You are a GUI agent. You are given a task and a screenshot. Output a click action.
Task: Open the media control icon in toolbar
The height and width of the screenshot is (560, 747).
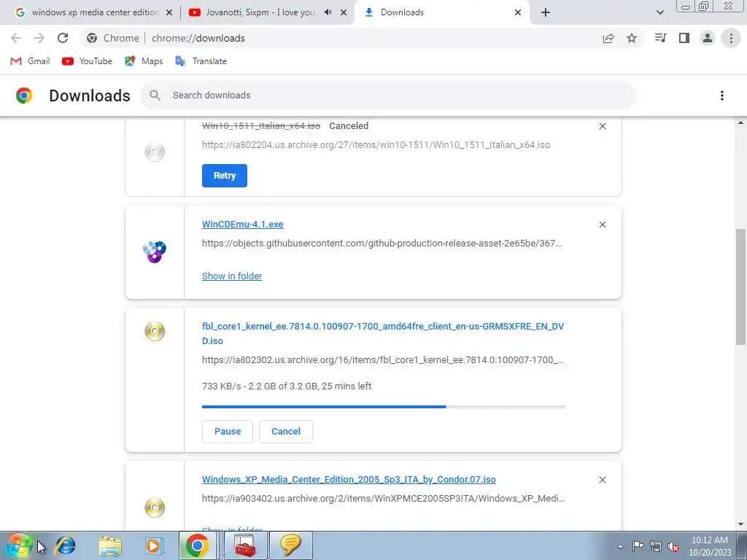(x=660, y=38)
